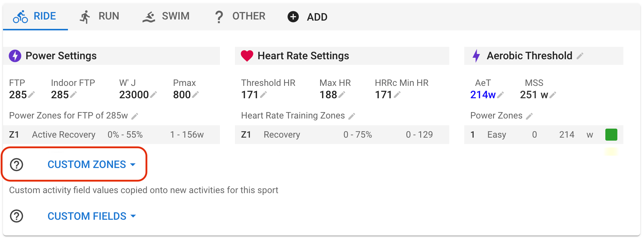The width and height of the screenshot is (644, 240).
Task: Switch to the RUN tab
Action: [x=99, y=16]
